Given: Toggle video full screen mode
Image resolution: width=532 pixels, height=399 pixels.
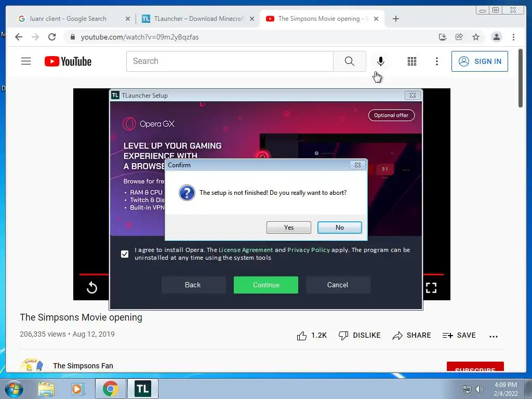Looking at the screenshot, I should (x=431, y=288).
